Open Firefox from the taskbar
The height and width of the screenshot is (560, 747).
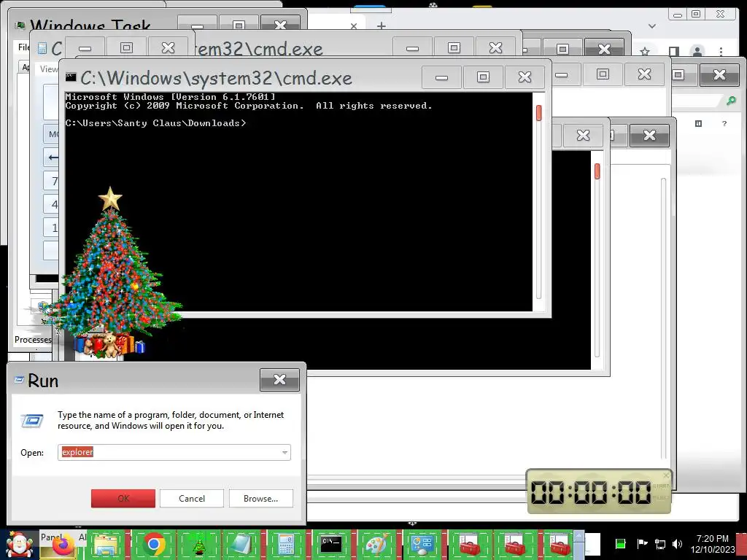63,545
